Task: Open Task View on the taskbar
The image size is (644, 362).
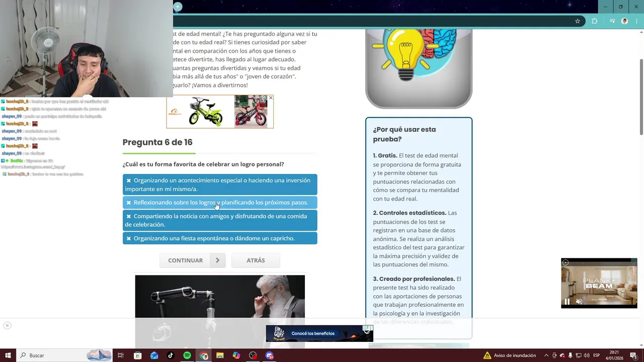Action: pyautogui.click(x=121, y=355)
